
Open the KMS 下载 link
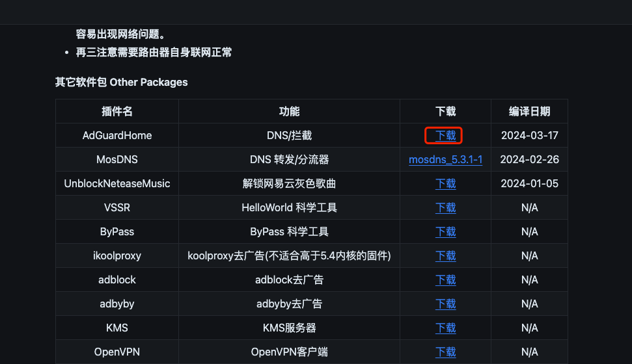click(x=445, y=328)
